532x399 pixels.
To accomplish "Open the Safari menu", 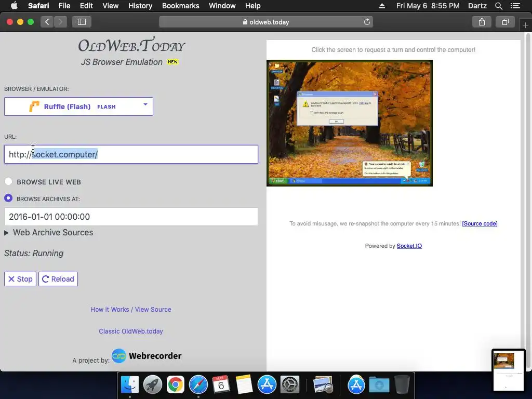I will [38, 6].
